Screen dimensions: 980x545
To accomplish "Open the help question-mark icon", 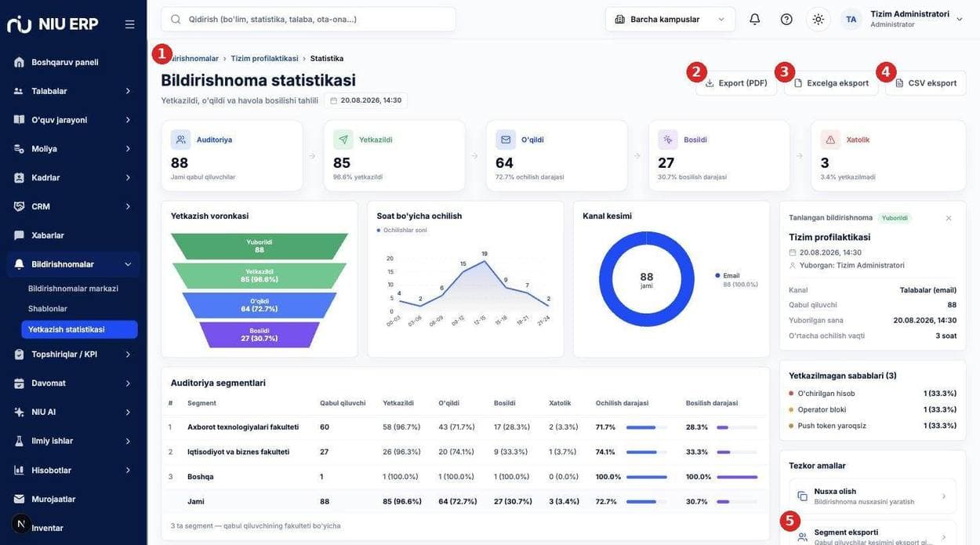I will [x=786, y=19].
